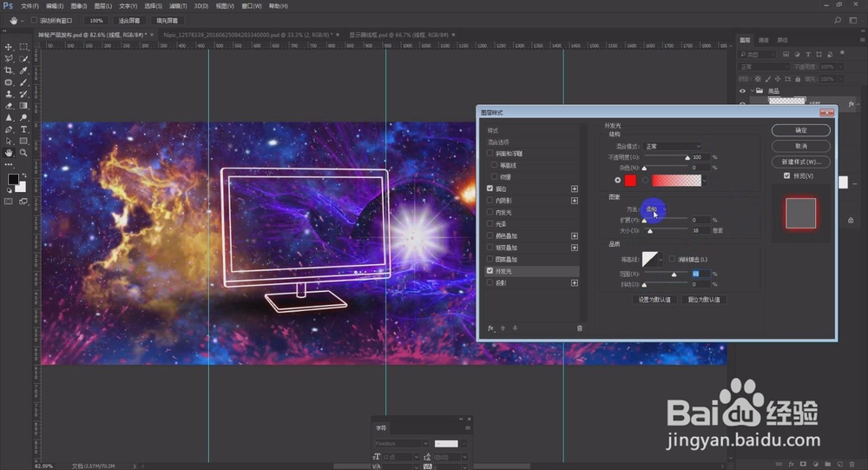Select the Rectangular Marquee tool

click(x=23, y=47)
